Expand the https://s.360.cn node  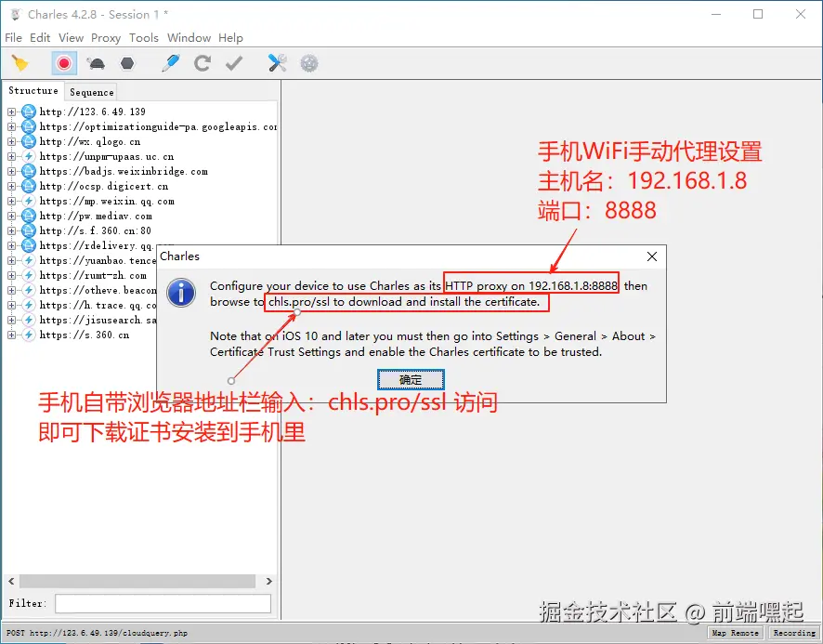coord(11,335)
